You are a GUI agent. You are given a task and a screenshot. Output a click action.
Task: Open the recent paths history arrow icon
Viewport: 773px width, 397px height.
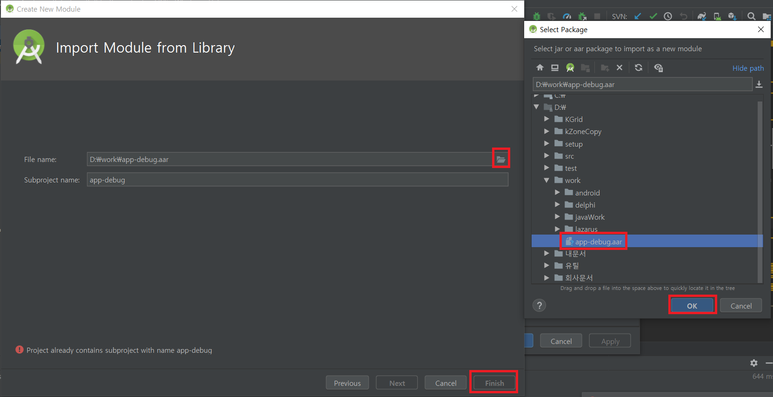759,85
